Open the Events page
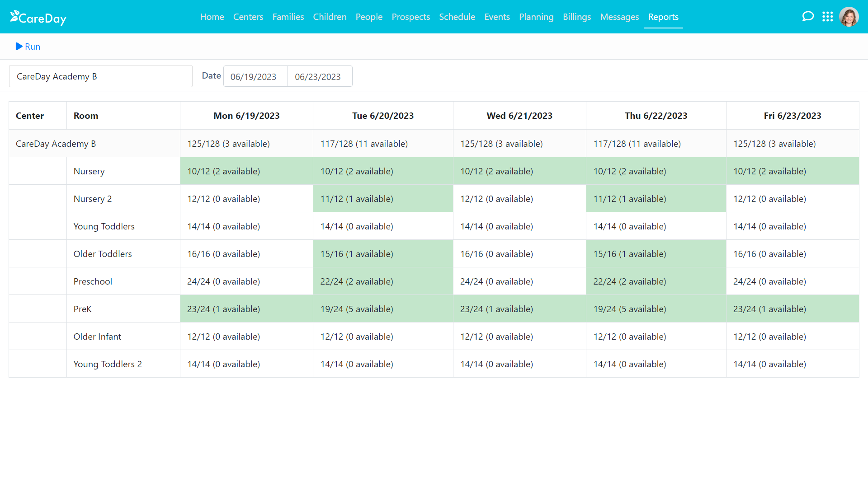Screen dimensions: 868x486 [x=497, y=17]
